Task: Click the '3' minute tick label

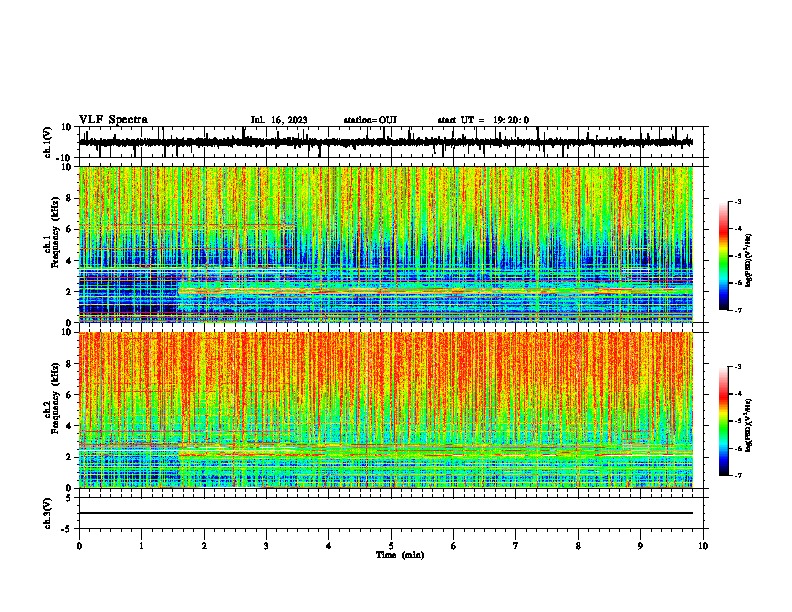Action: tap(266, 546)
